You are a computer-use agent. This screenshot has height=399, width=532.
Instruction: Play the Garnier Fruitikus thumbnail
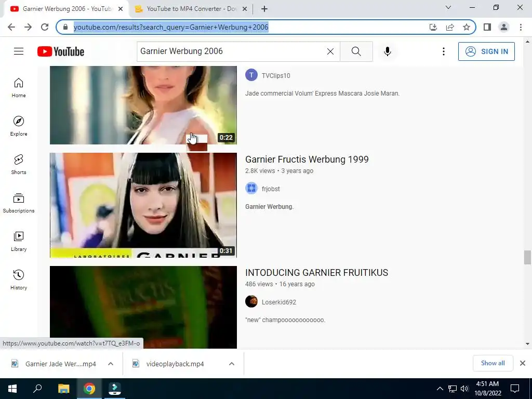click(x=143, y=307)
